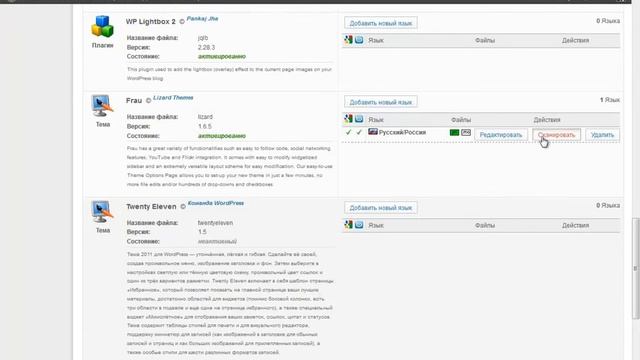Click the mo file icon in Русский/Россия row
Screen dimensions: 640x360
tap(466, 133)
